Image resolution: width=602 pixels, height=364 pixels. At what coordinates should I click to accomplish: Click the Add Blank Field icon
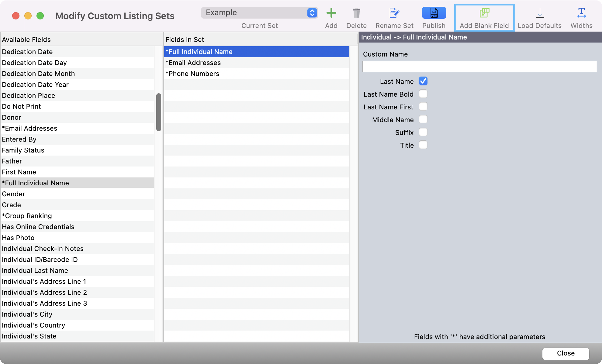(484, 13)
